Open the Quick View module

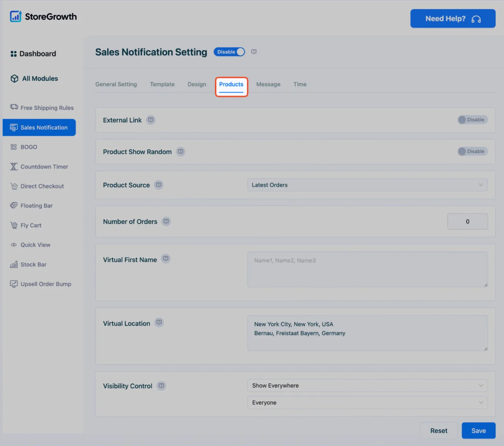[x=30, y=245]
